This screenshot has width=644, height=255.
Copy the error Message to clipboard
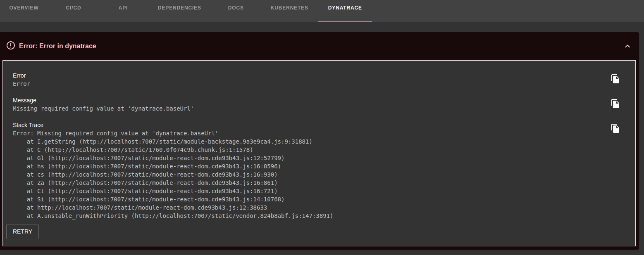(615, 104)
